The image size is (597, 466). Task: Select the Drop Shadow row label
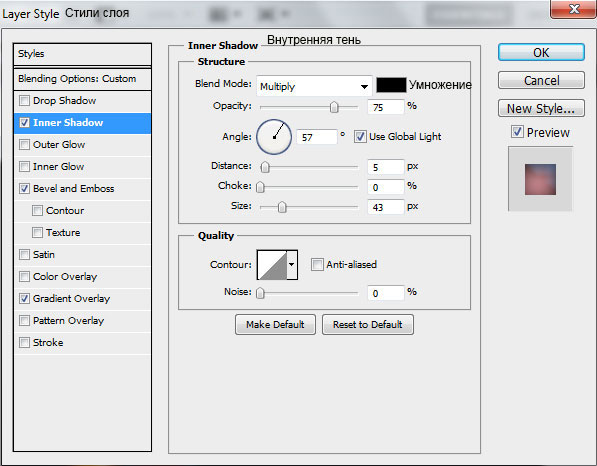[x=64, y=101]
